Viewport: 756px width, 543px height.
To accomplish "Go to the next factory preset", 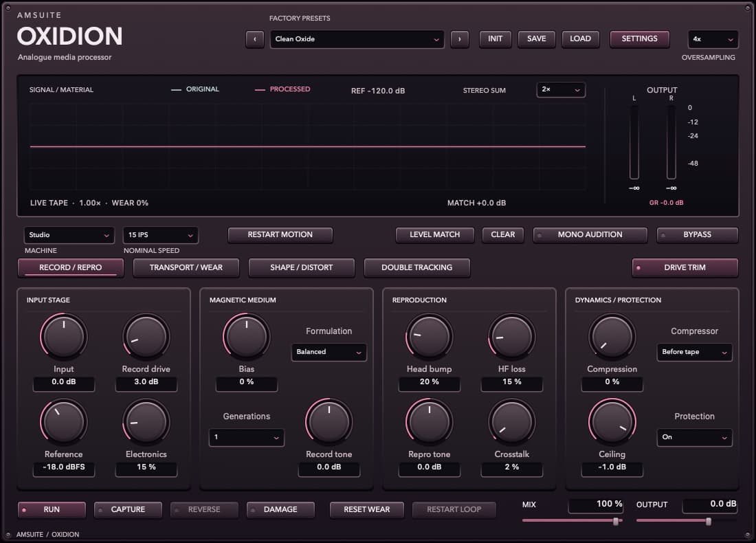I will 460,39.
